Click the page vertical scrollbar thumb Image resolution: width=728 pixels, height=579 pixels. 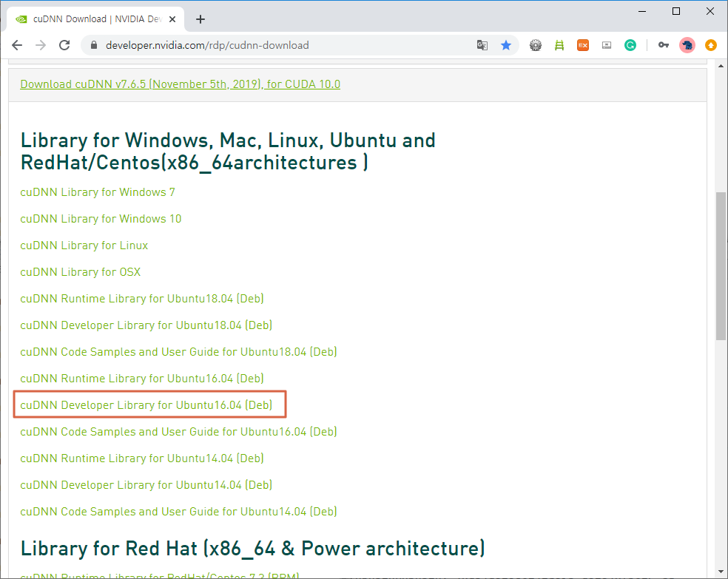click(x=721, y=266)
